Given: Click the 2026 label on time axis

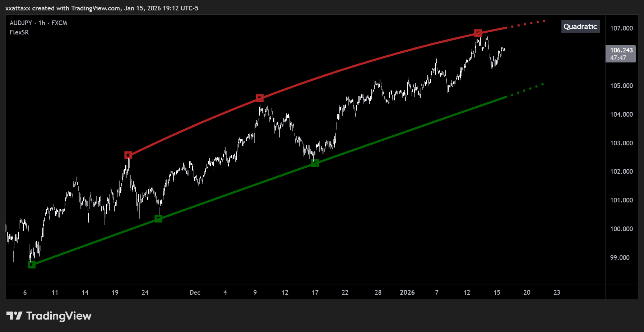Looking at the screenshot, I should click(x=407, y=293).
